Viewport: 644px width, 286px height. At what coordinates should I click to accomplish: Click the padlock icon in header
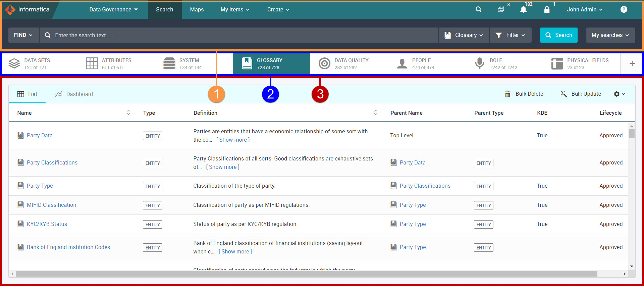[547, 9]
